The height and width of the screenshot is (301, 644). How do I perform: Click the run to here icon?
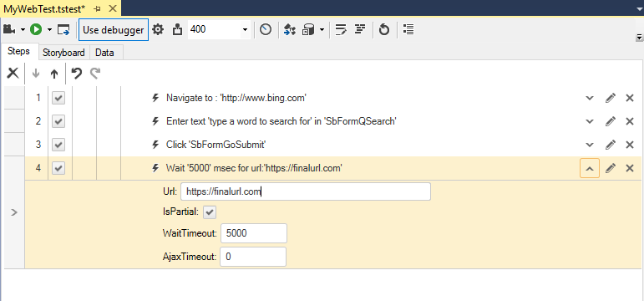click(x=63, y=29)
